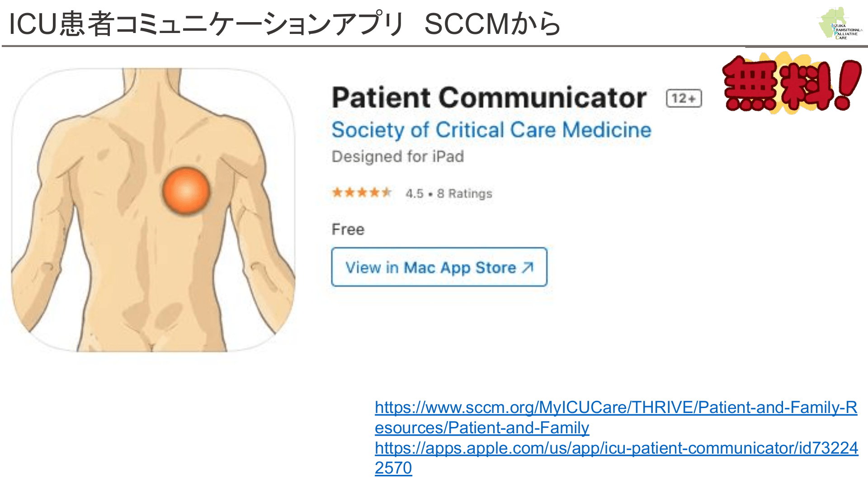Click the Designed for iPad text

pos(398,157)
